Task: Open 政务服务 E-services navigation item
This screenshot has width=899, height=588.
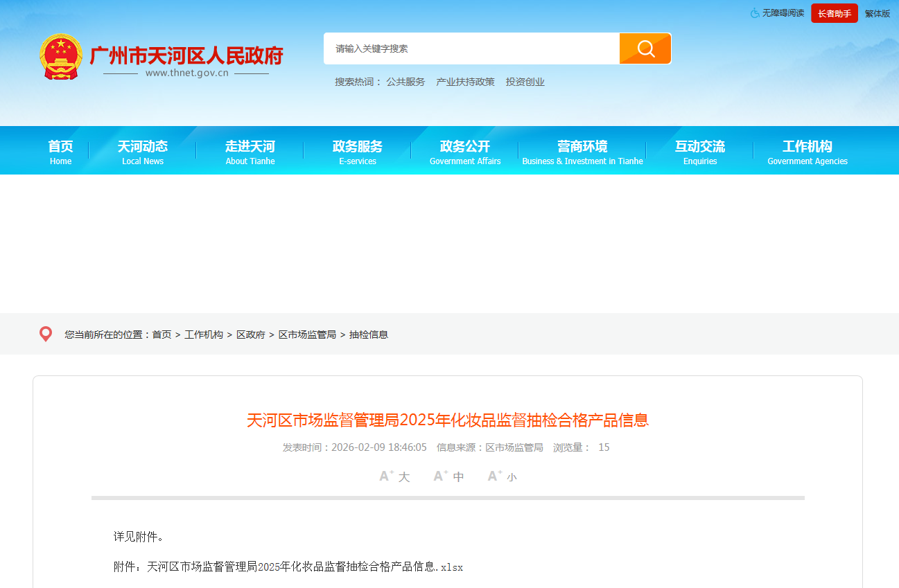Action: tap(358, 152)
